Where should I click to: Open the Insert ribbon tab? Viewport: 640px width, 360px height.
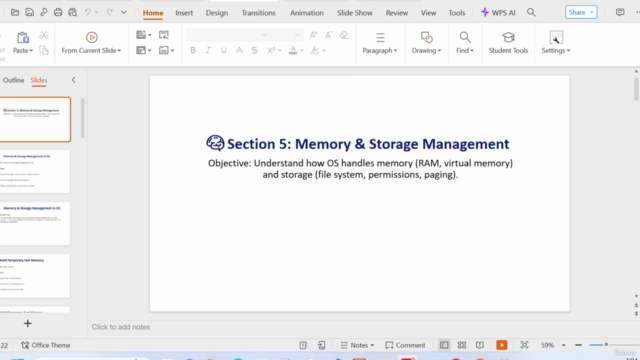click(184, 13)
